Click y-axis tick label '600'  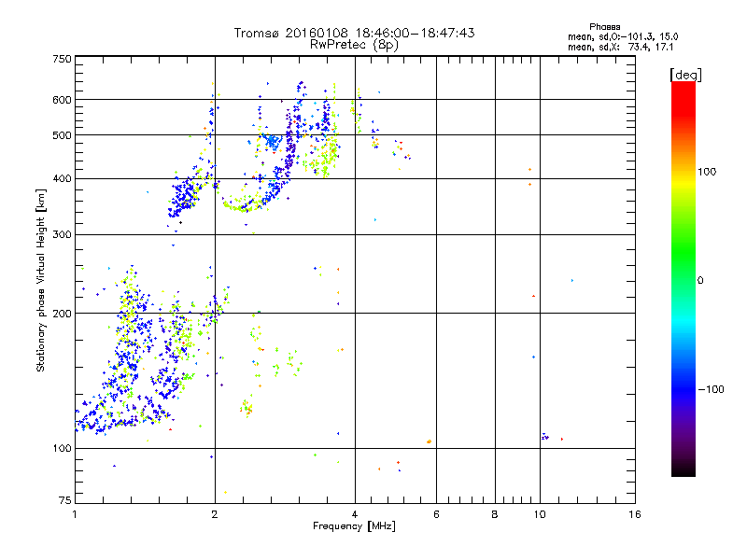coord(62,100)
